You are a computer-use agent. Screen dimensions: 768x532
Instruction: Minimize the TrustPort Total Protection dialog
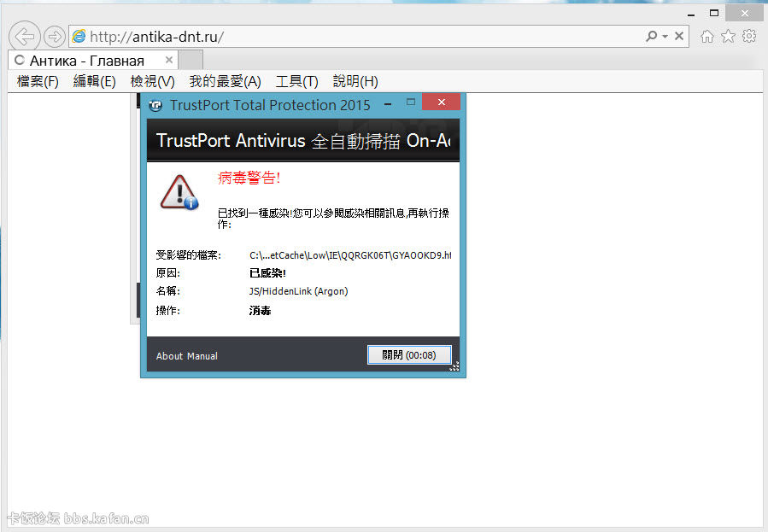point(388,104)
